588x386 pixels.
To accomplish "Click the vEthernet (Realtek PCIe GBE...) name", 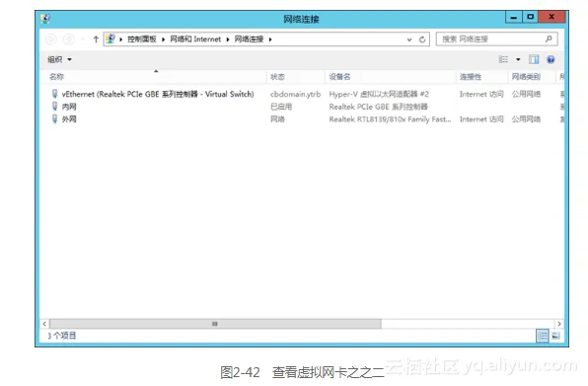I will coord(158,94).
